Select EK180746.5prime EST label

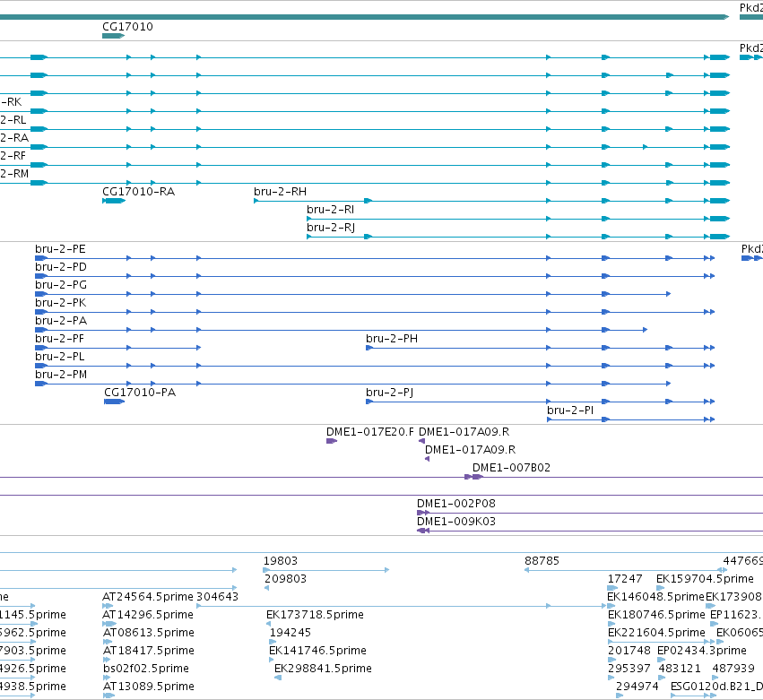656,615
